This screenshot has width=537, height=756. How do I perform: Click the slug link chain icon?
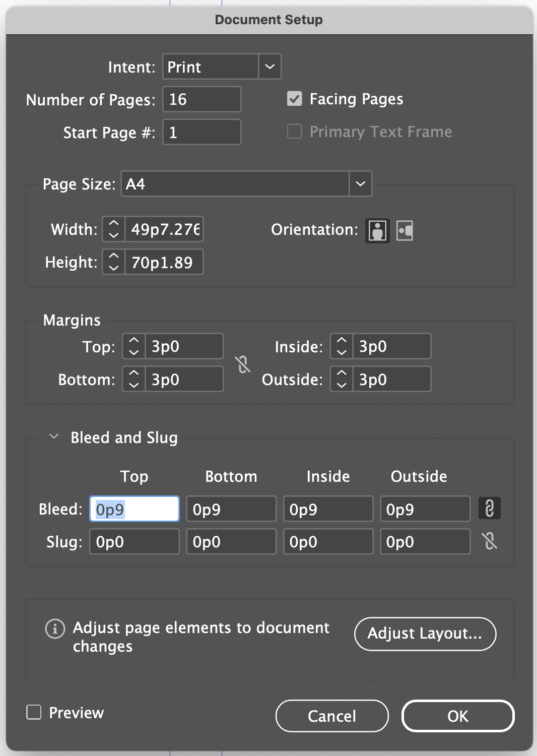click(x=489, y=541)
